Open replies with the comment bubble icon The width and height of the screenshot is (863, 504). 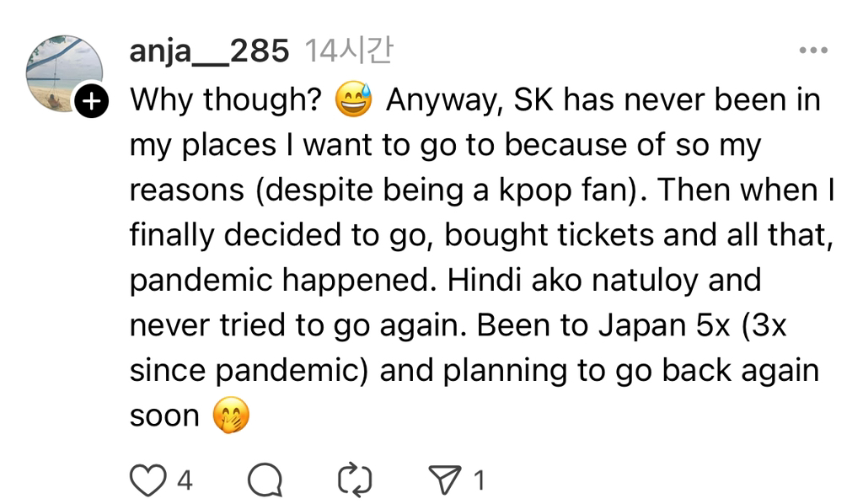click(x=265, y=480)
